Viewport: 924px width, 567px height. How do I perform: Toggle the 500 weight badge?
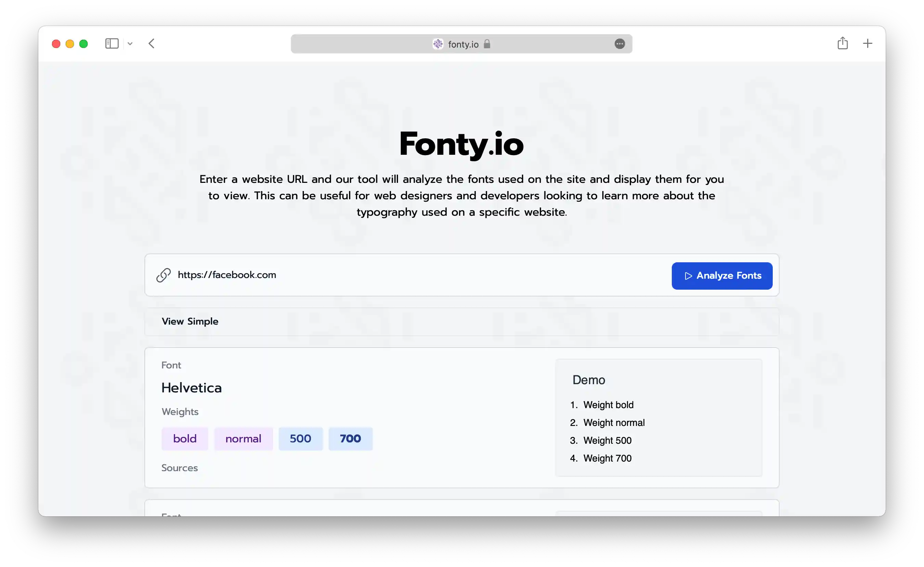click(x=300, y=438)
